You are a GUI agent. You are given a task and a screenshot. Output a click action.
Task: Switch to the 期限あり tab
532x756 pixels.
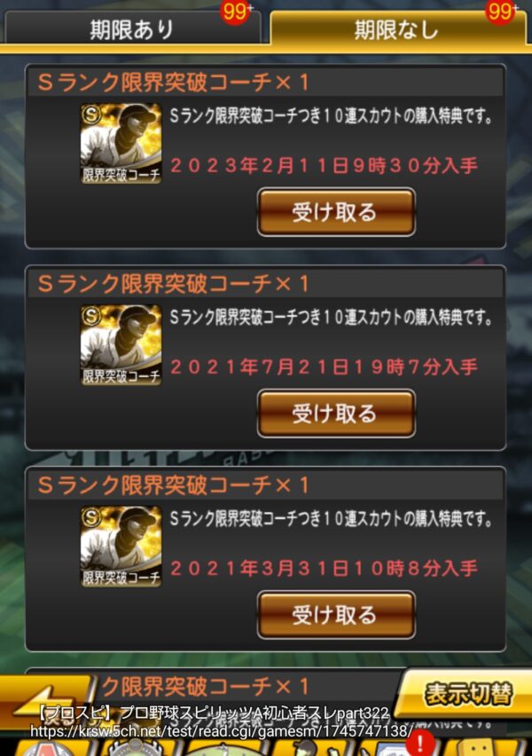click(x=131, y=29)
